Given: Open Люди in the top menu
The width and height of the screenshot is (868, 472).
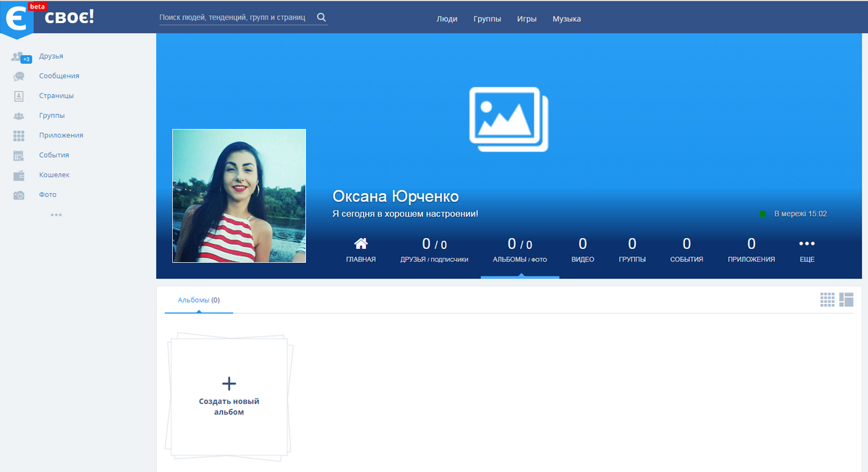Looking at the screenshot, I should click(x=447, y=19).
